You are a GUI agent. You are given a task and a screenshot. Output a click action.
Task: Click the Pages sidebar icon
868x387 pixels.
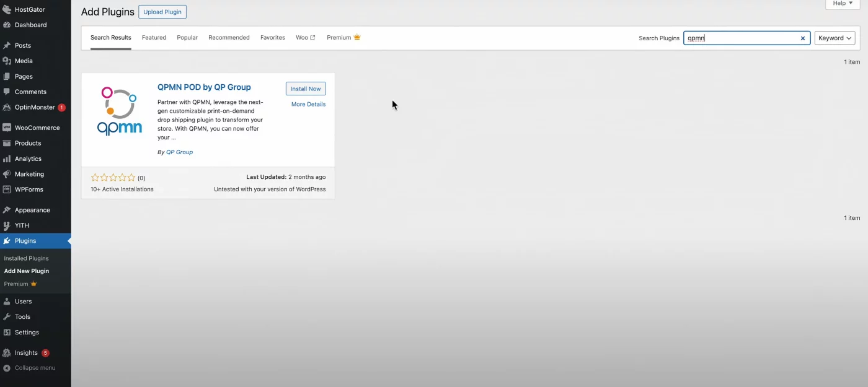[x=7, y=76]
